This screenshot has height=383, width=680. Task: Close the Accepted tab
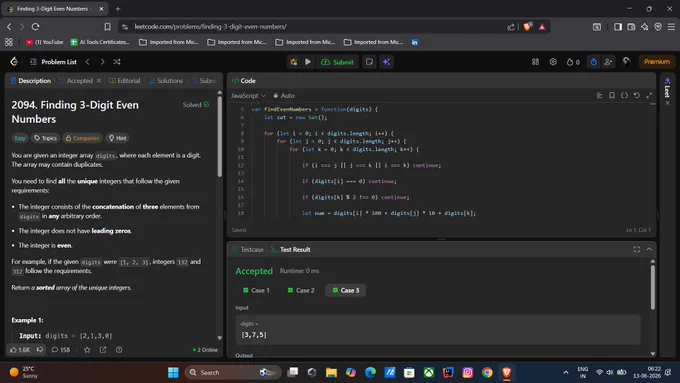[x=99, y=81]
